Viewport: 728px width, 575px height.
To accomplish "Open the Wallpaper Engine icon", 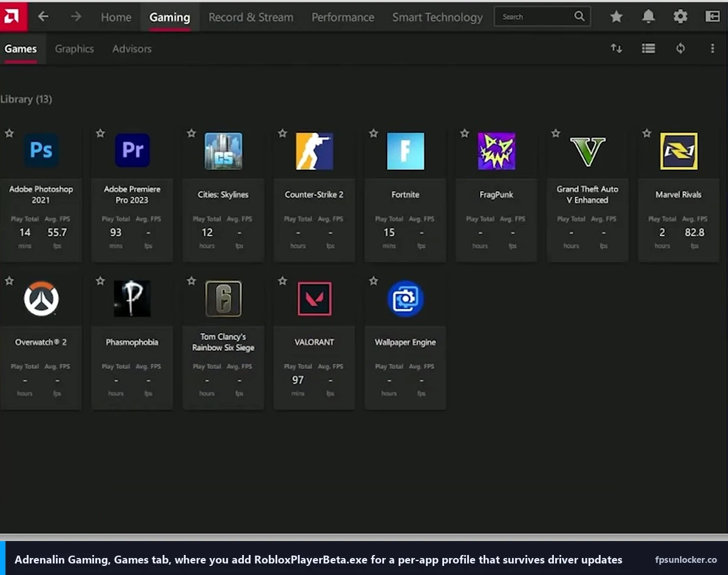I will [x=405, y=298].
